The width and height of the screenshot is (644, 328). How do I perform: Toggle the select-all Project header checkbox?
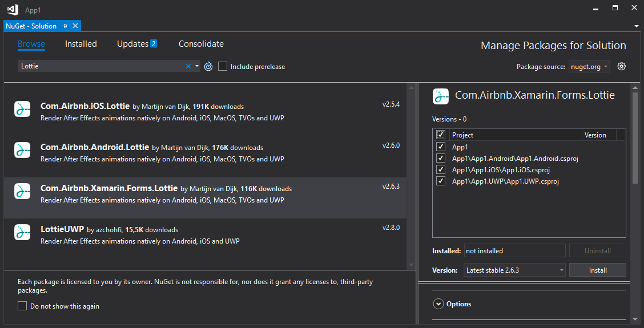441,135
